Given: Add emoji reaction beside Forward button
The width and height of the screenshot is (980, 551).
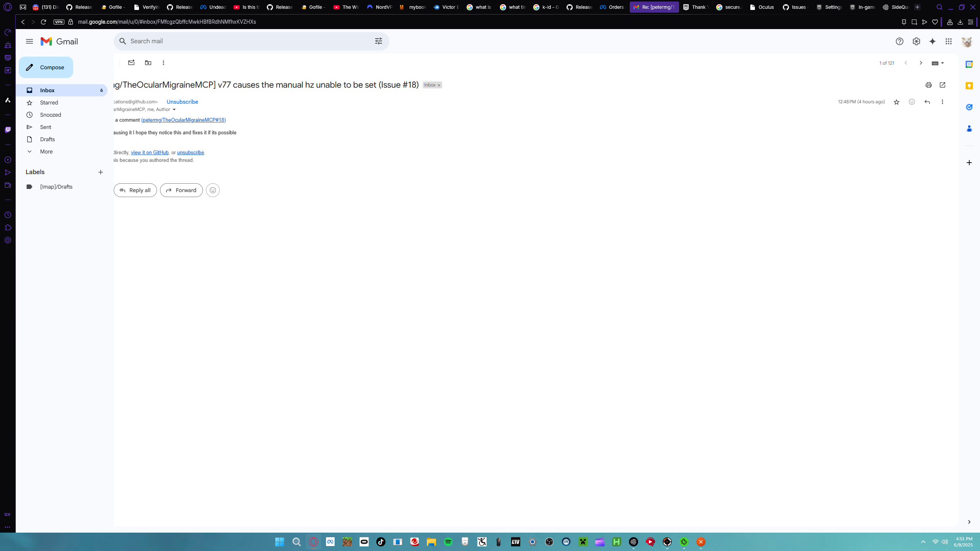Looking at the screenshot, I should pyautogui.click(x=213, y=190).
